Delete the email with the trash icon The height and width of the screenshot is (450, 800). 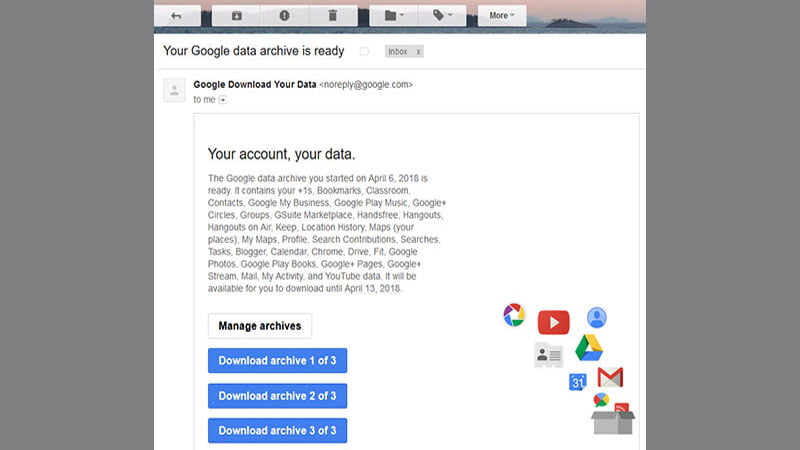(x=331, y=15)
